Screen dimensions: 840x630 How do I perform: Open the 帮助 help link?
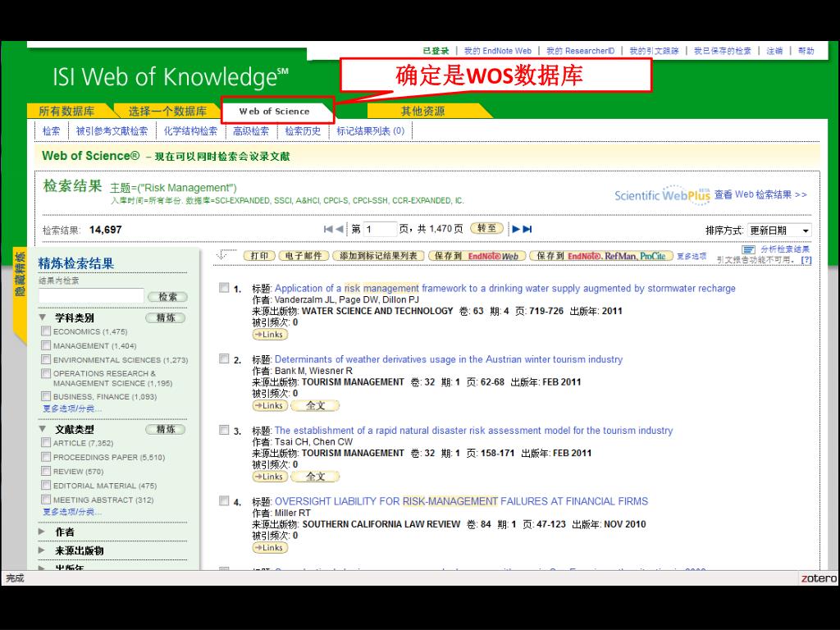tap(806, 51)
